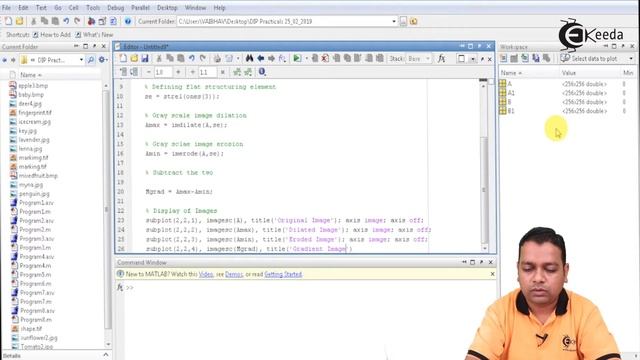Click the GUIDE icon in main toolbar

tap(102, 21)
